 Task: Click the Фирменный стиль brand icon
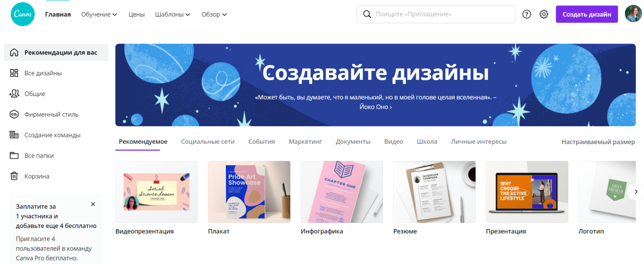[14, 114]
